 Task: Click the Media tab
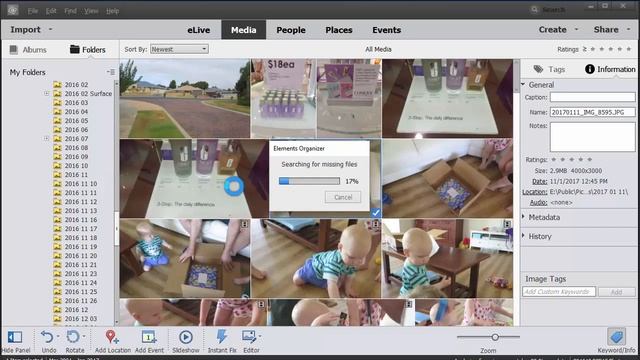[244, 30]
